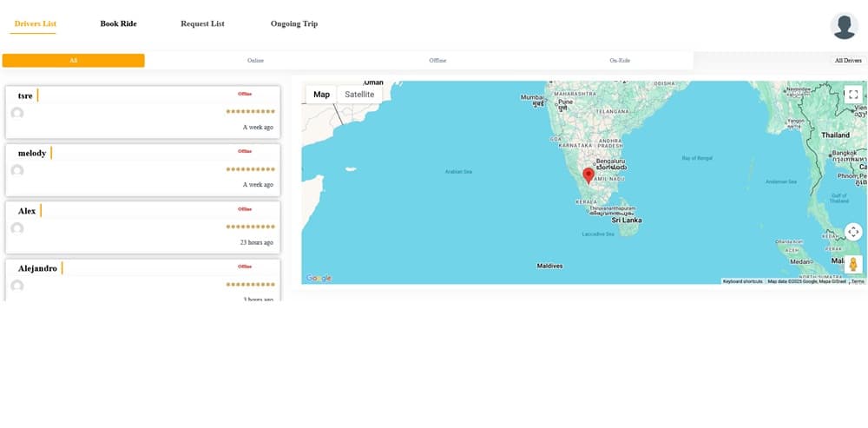Filter drivers by Online status
Image resolution: width=868 pixels, height=428 pixels.
coord(255,61)
